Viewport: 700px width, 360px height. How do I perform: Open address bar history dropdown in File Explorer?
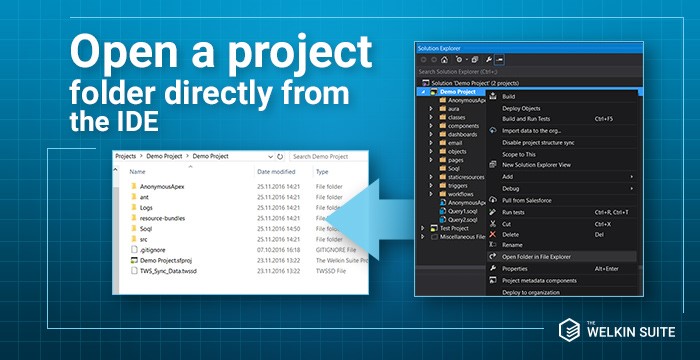tap(271, 157)
